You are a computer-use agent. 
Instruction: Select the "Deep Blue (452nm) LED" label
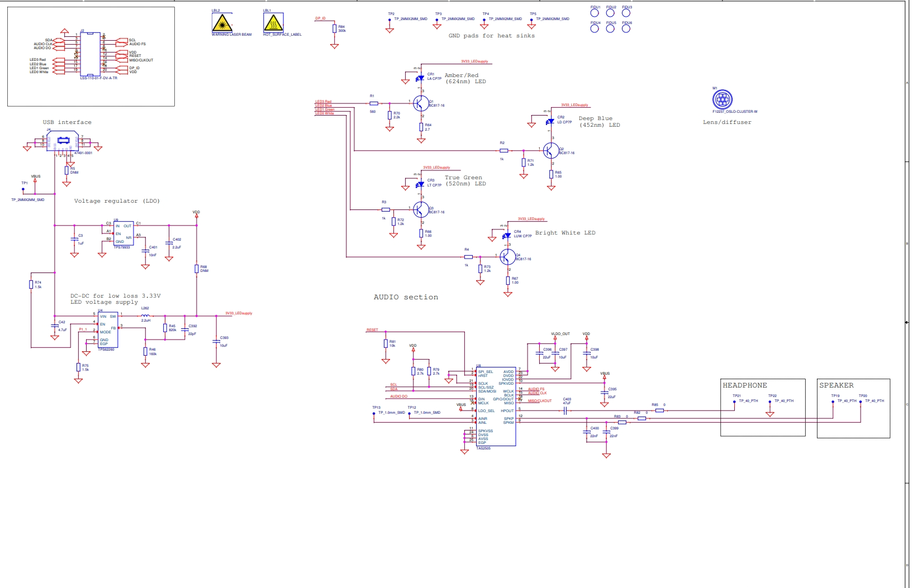coord(599,122)
